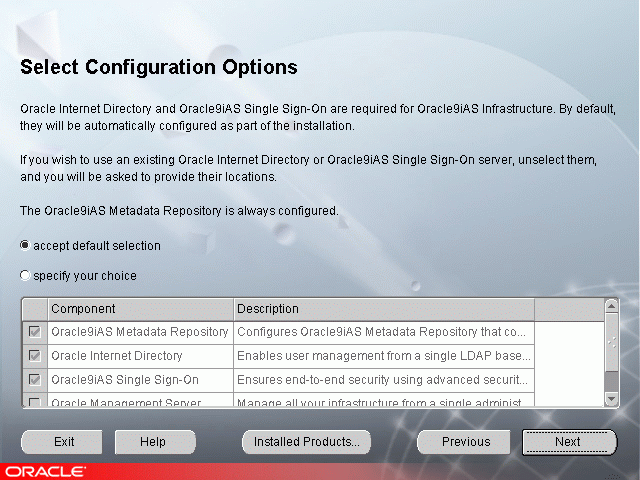Image resolution: width=640 pixels, height=480 pixels.
Task: Toggle the Oracle9iAS Metadata Repository checkbox
Action: tap(35, 332)
